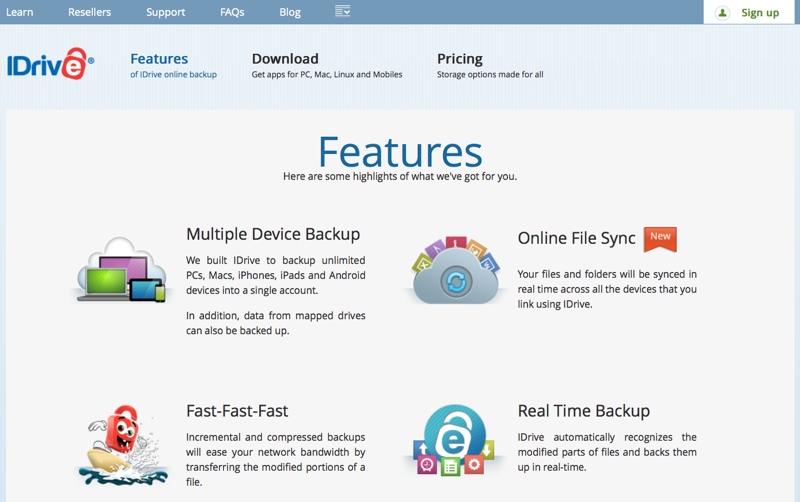Click the Multiple Device Backup heading
This screenshot has width=800, height=502.
coord(273,234)
